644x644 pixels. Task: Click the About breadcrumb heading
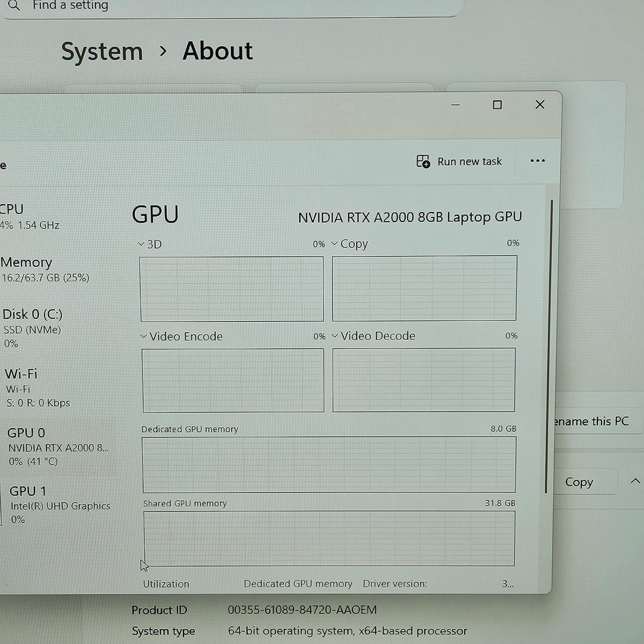coord(218,51)
